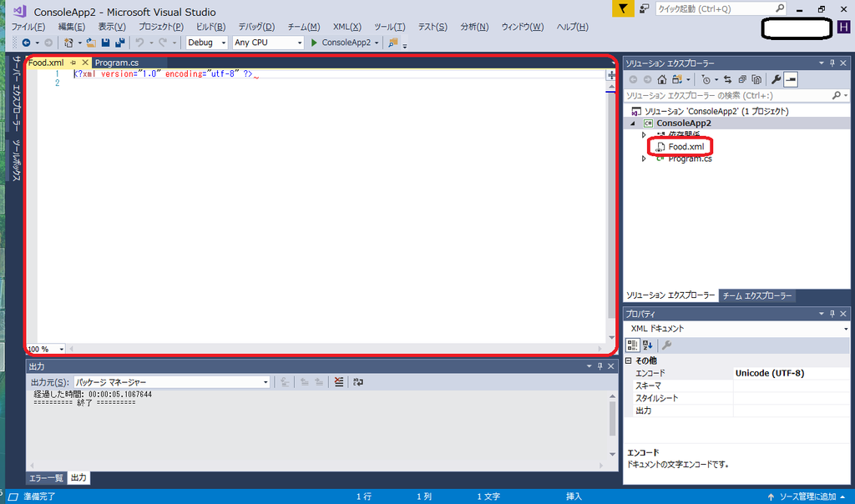Toggle auto-hide pin of Solution Explorer
The width and height of the screenshot is (855, 504).
[x=832, y=63]
